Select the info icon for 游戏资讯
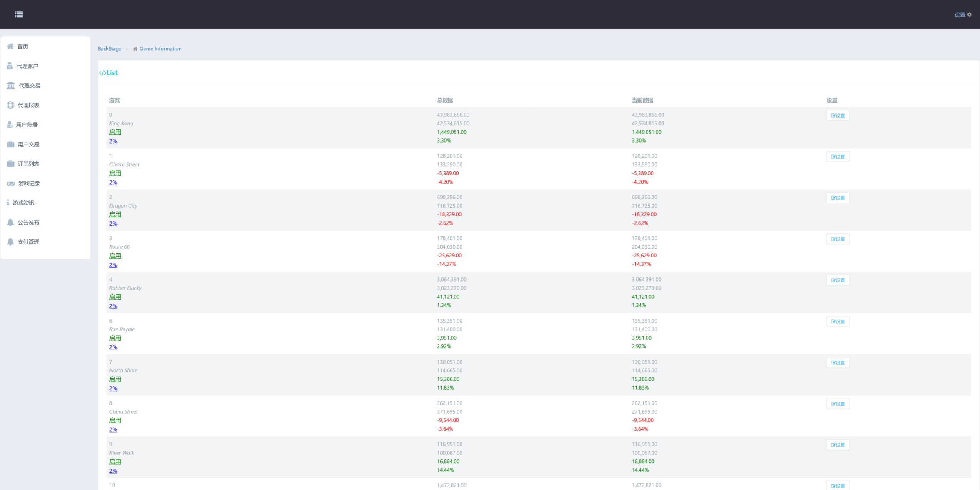This screenshot has width=980, height=490. 8,203
